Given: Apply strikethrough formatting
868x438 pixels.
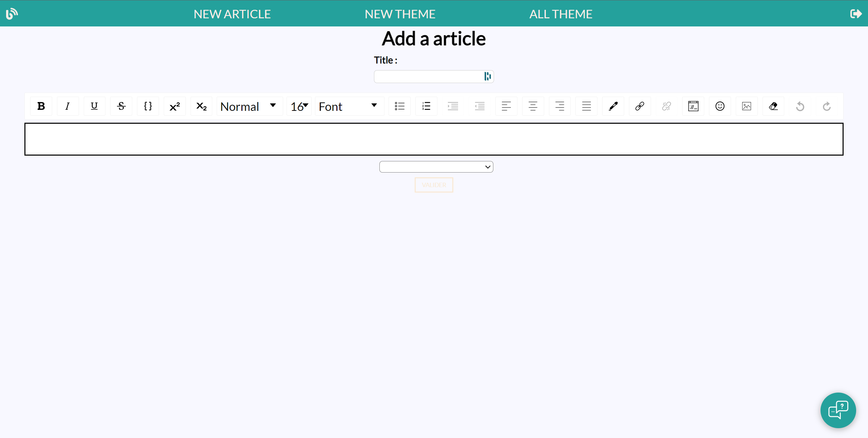Looking at the screenshot, I should coord(121,106).
